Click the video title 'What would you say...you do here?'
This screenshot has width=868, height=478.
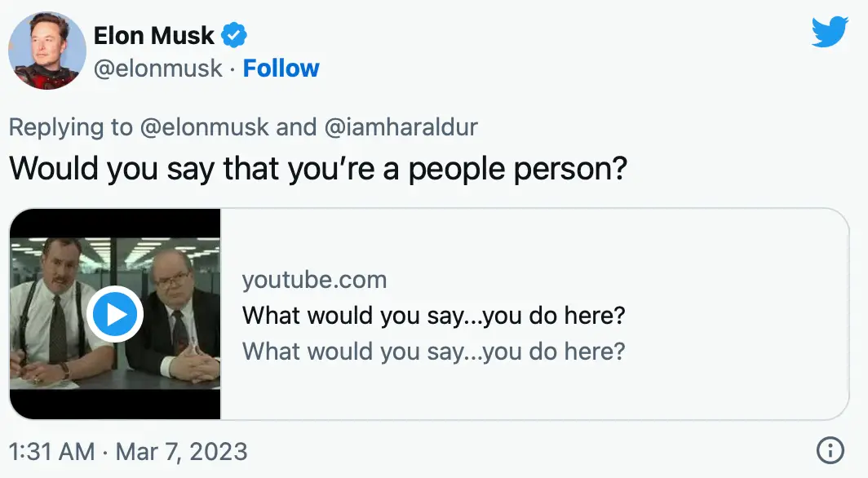[435, 316]
